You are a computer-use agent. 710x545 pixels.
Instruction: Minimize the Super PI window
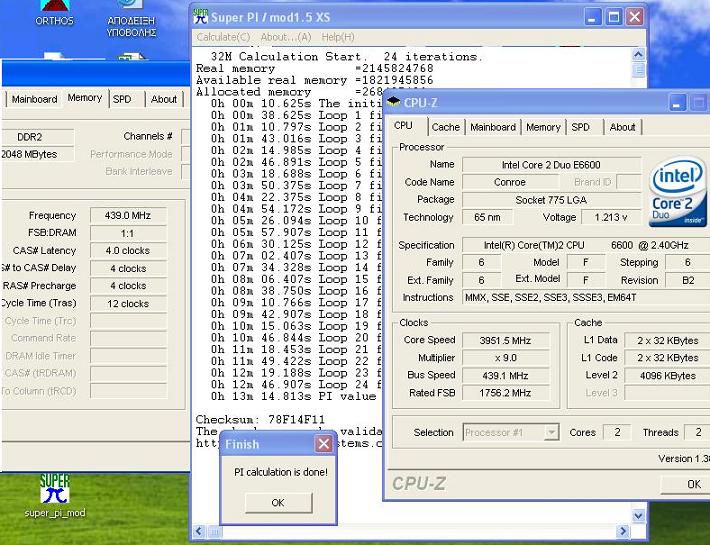(591, 17)
